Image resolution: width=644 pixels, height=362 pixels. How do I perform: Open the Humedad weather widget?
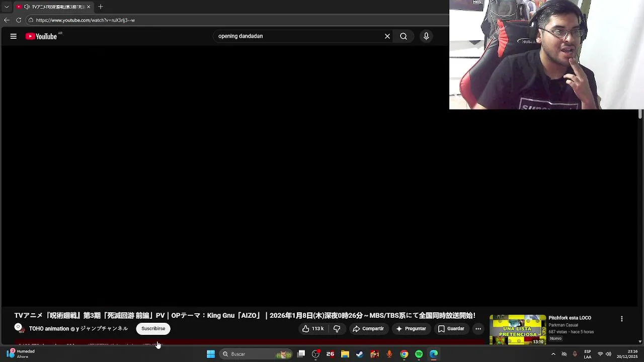[x=20, y=354]
